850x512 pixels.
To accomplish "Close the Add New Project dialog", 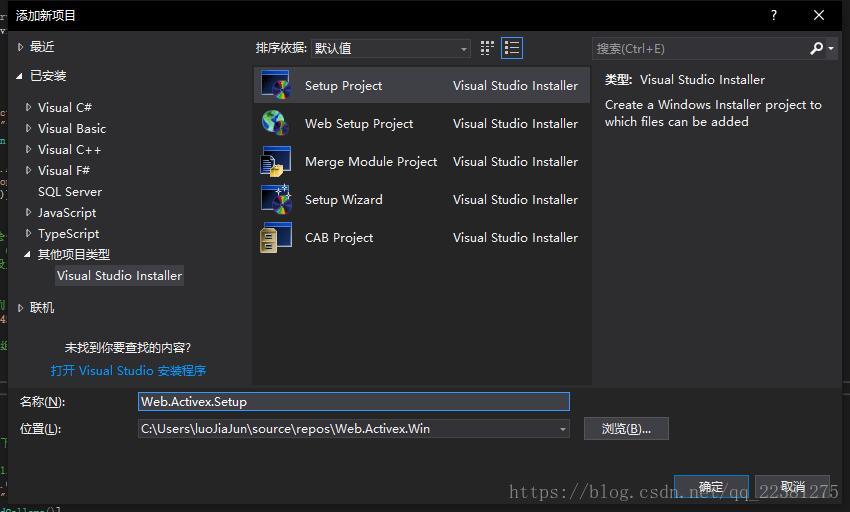I will click(819, 15).
